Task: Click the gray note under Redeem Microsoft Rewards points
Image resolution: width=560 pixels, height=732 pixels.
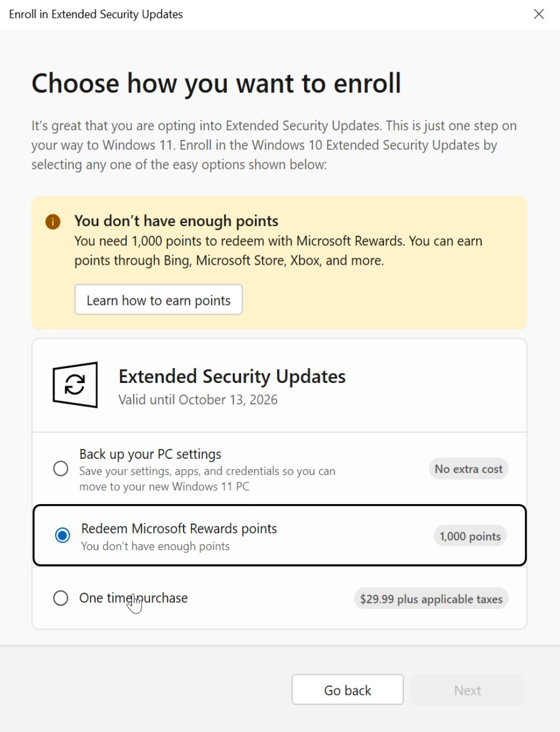Action: tap(155, 546)
